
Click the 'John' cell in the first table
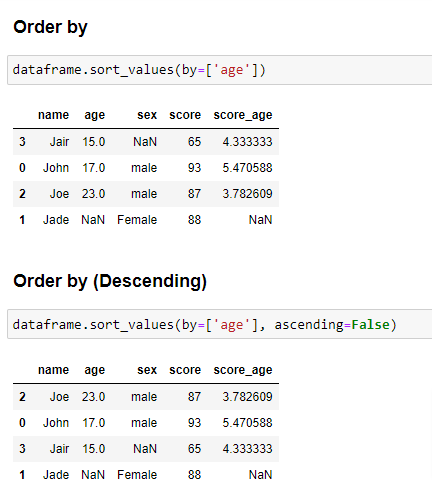coord(56,168)
